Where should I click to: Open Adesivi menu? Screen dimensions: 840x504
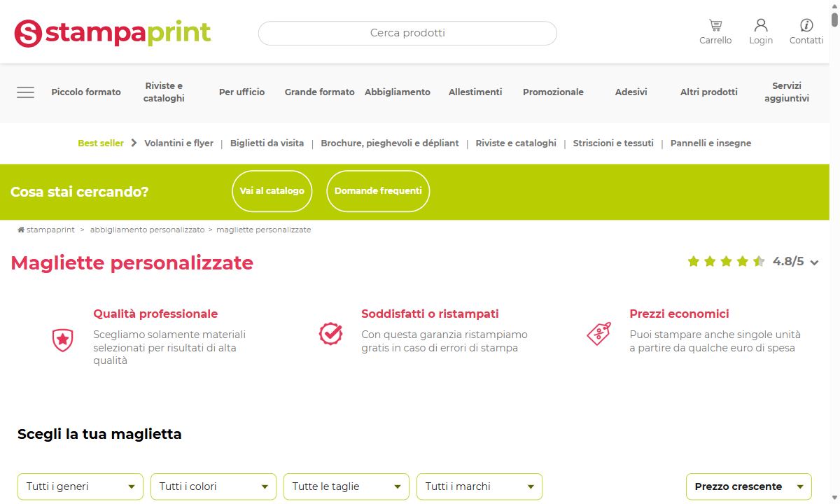(x=631, y=92)
